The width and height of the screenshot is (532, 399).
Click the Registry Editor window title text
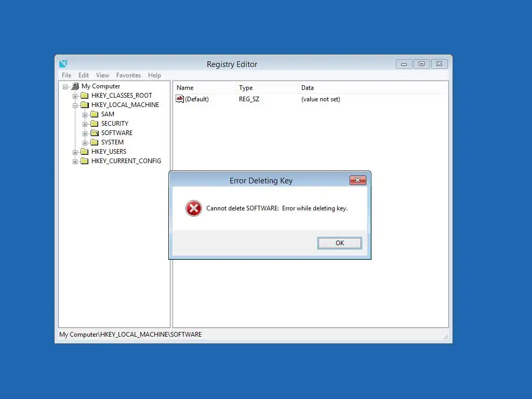click(x=232, y=64)
